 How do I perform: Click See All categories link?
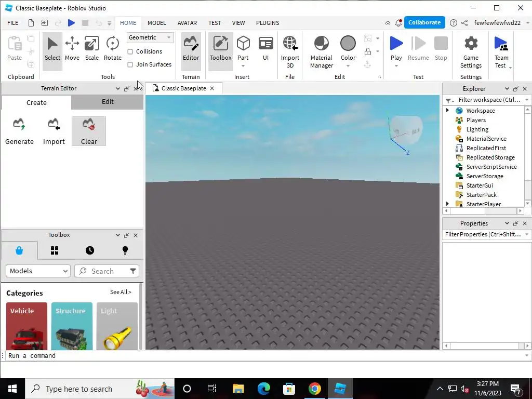point(121,292)
